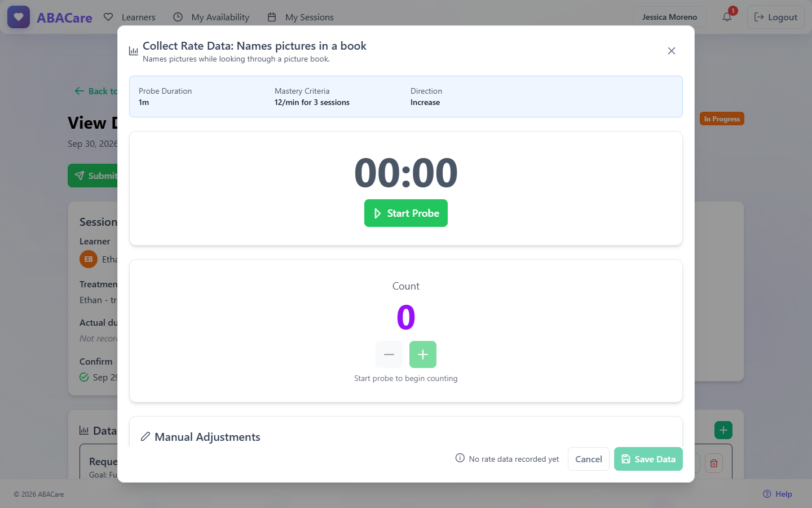Click the green Submit button behind dialog
The width and height of the screenshot is (812, 508).
tap(93, 176)
